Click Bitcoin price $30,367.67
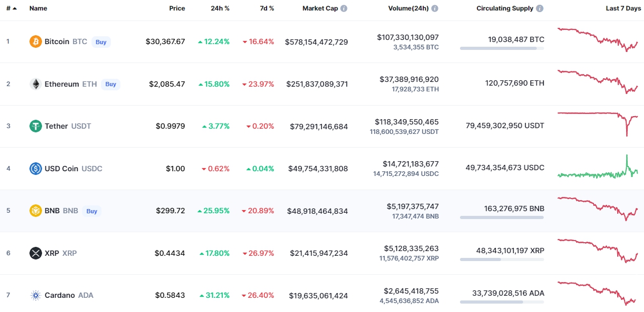The image size is (644, 312). pyautogui.click(x=166, y=41)
